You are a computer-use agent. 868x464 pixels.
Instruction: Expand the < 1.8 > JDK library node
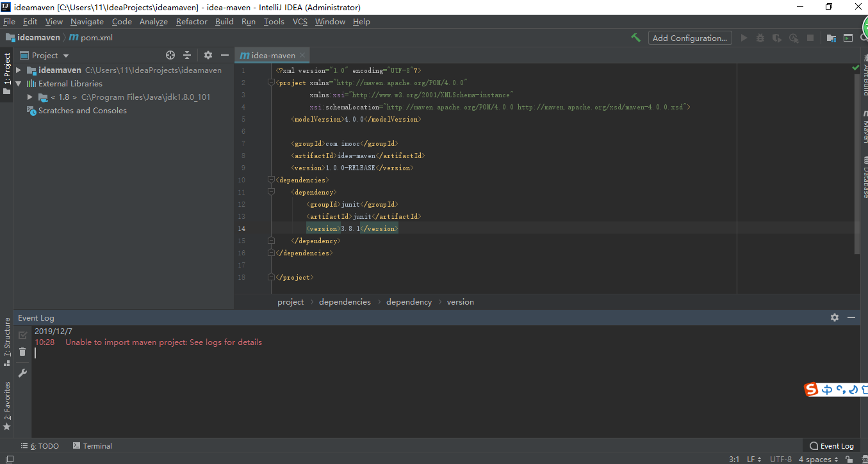pyautogui.click(x=30, y=97)
